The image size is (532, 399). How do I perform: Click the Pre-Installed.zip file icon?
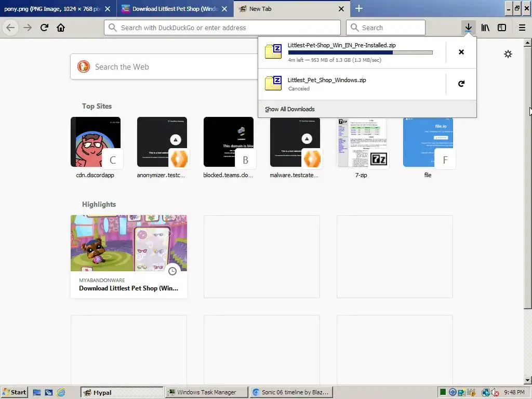click(273, 51)
